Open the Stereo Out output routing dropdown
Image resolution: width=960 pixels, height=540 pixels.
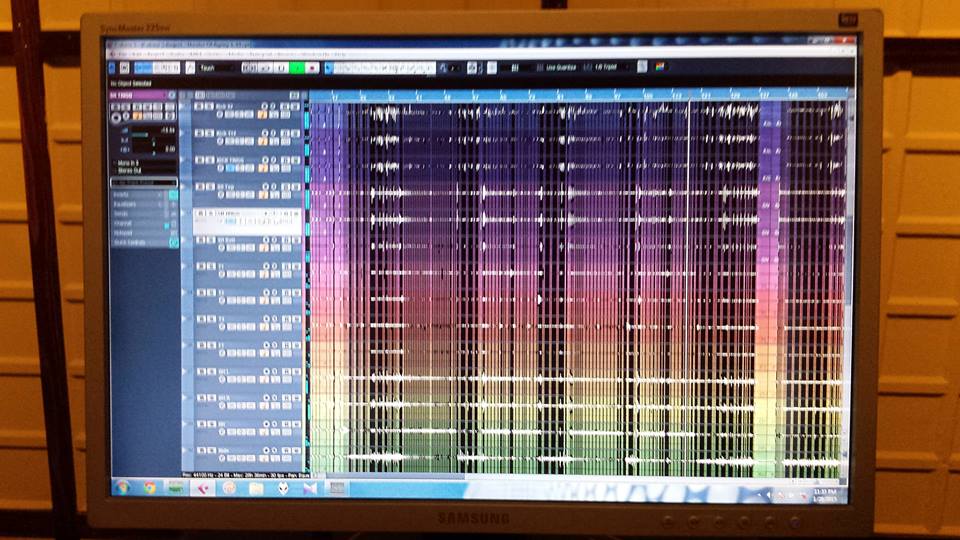coord(144,171)
